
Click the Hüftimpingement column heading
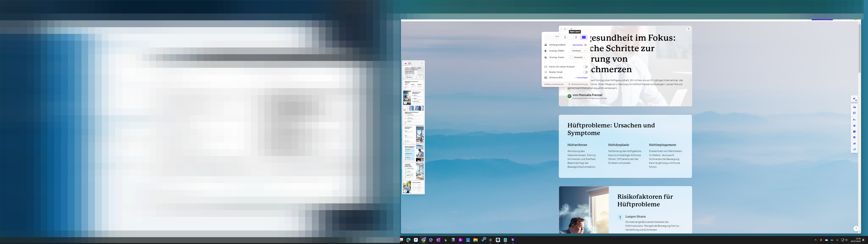pyautogui.click(x=663, y=145)
